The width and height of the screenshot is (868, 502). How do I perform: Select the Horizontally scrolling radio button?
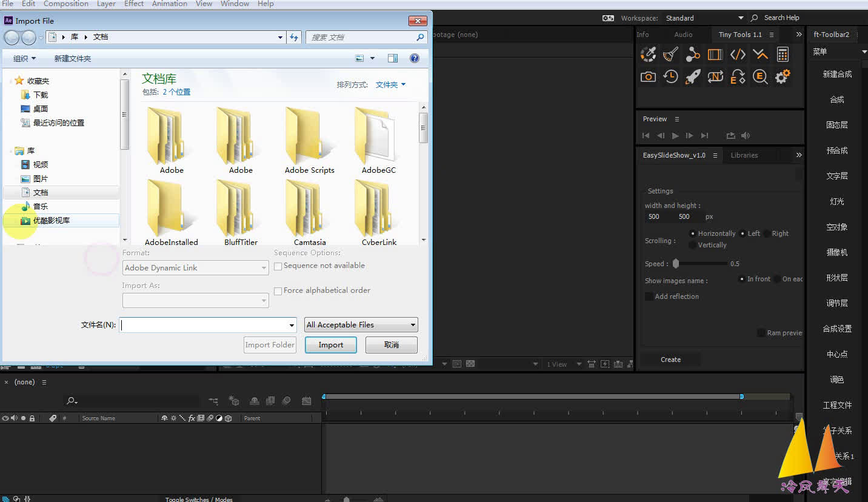click(x=693, y=233)
